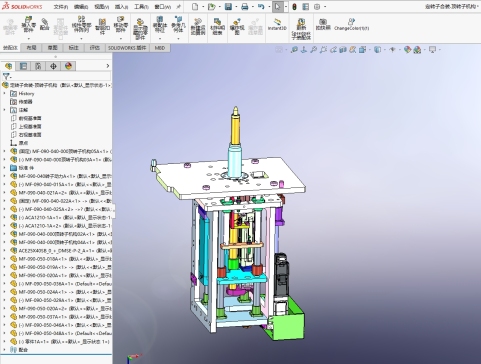This screenshot has width=481, height=364.
Task: Expand the History tree node
Action: coord(5,93)
